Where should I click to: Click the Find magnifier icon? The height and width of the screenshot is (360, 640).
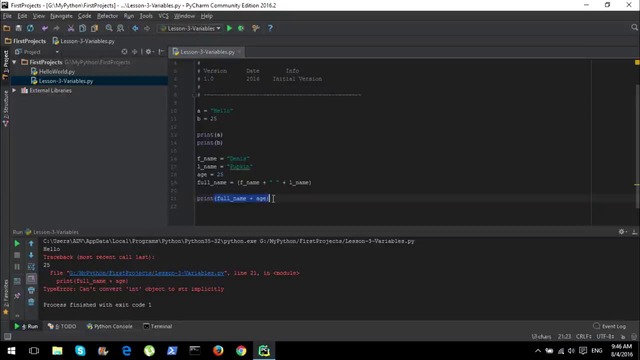click(x=109, y=28)
